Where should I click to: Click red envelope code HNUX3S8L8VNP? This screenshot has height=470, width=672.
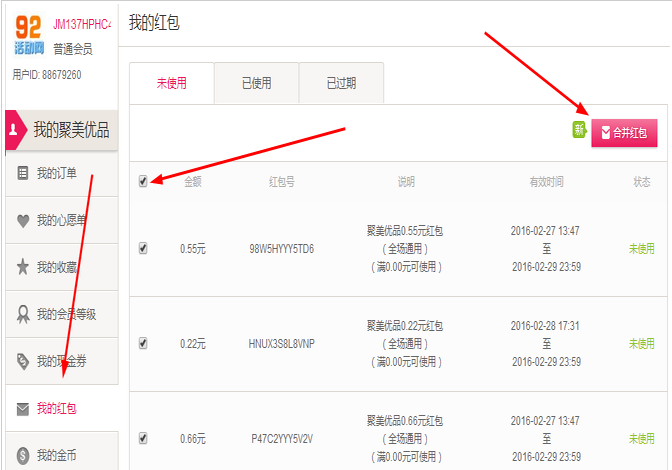click(282, 344)
